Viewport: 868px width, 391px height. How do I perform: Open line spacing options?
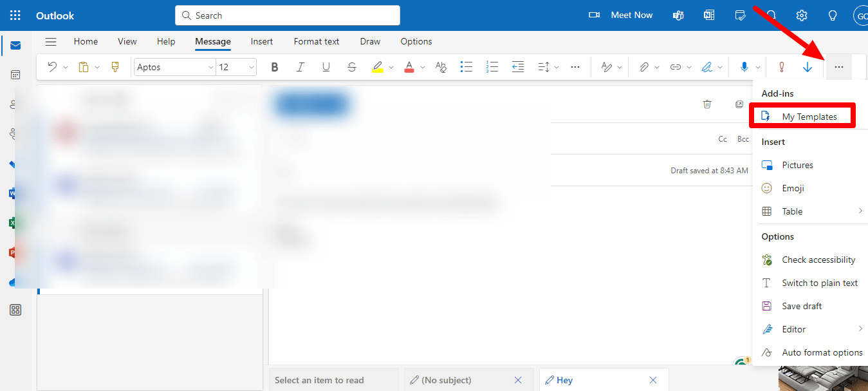(543, 67)
